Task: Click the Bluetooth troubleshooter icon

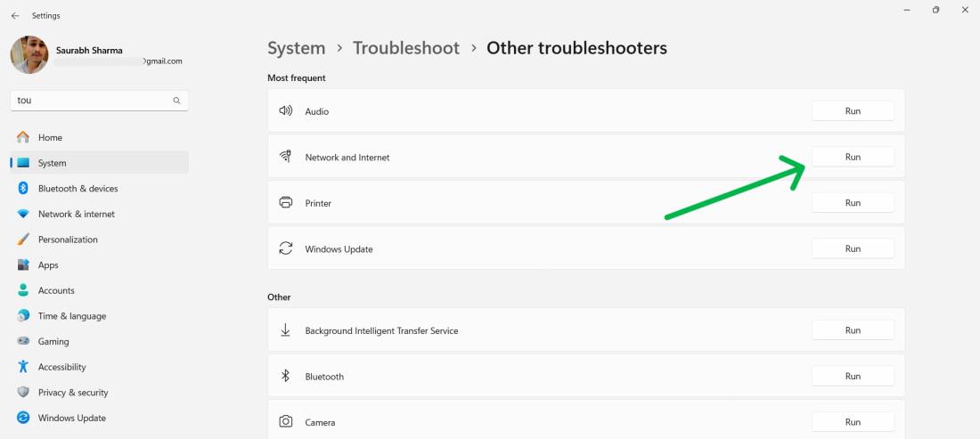Action: point(286,376)
